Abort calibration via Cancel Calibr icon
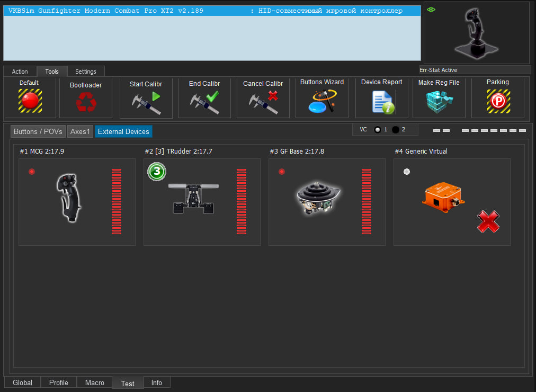 [x=263, y=103]
